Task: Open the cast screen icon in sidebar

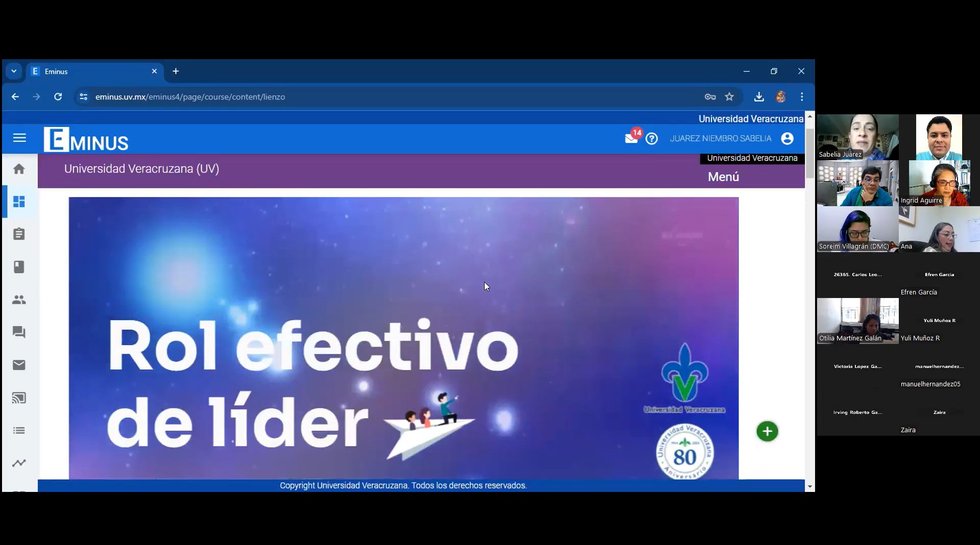Action: point(19,398)
